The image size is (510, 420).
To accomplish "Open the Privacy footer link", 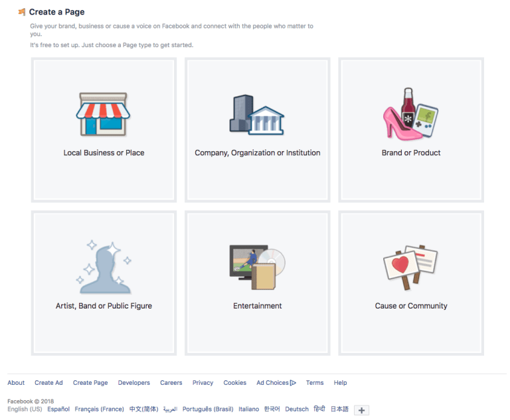I will 203,383.
